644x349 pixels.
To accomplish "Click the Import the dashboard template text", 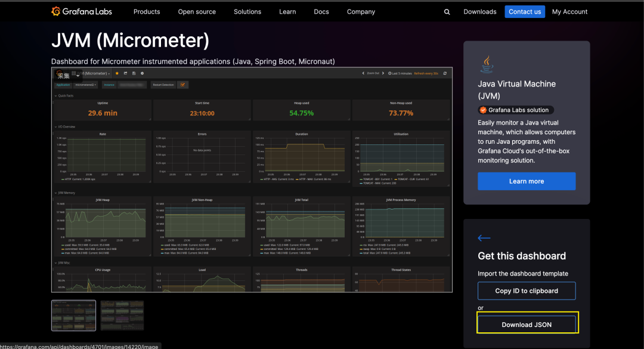I will click(x=523, y=273).
